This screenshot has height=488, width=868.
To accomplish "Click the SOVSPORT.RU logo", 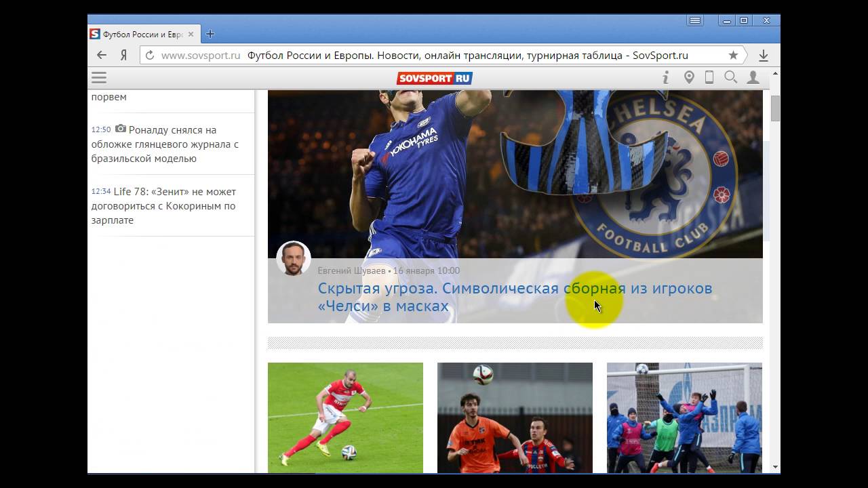I will tap(434, 78).
